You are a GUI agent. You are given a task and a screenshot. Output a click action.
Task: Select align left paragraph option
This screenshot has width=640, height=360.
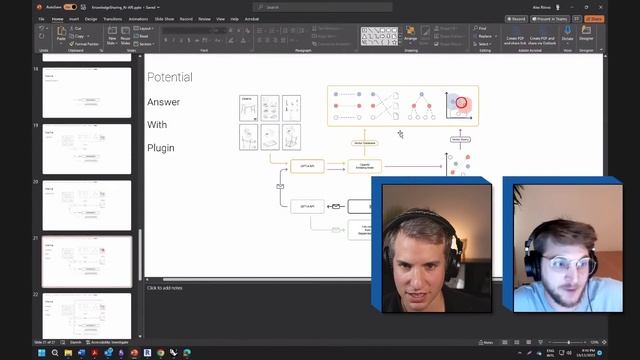[260, 40]
